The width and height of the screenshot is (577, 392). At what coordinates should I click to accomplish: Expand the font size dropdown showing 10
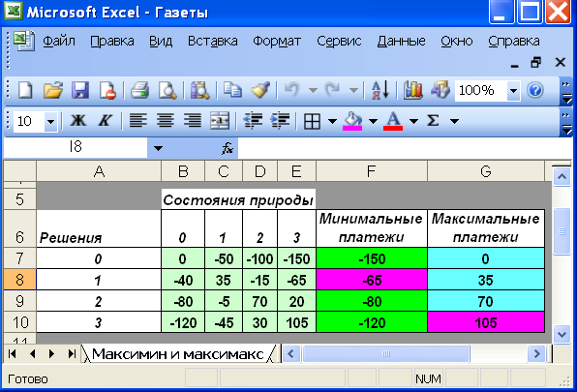pyautogui.click(x=50, y=121)
